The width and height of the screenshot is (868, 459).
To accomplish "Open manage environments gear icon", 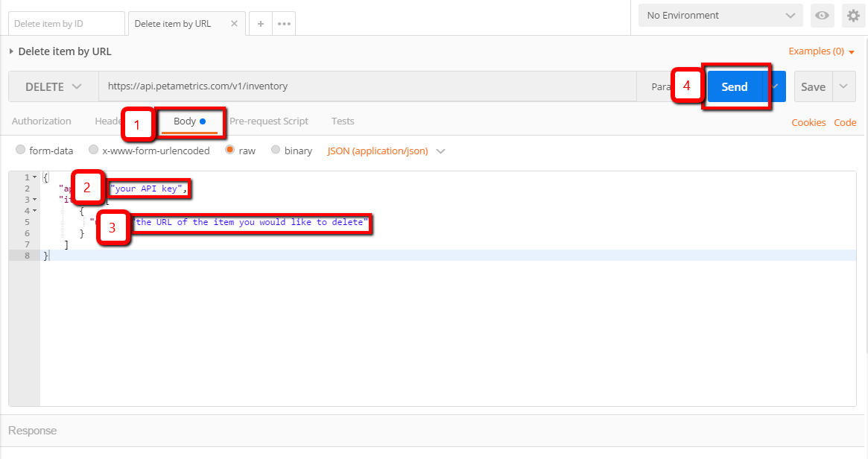I will coord(854,16).
